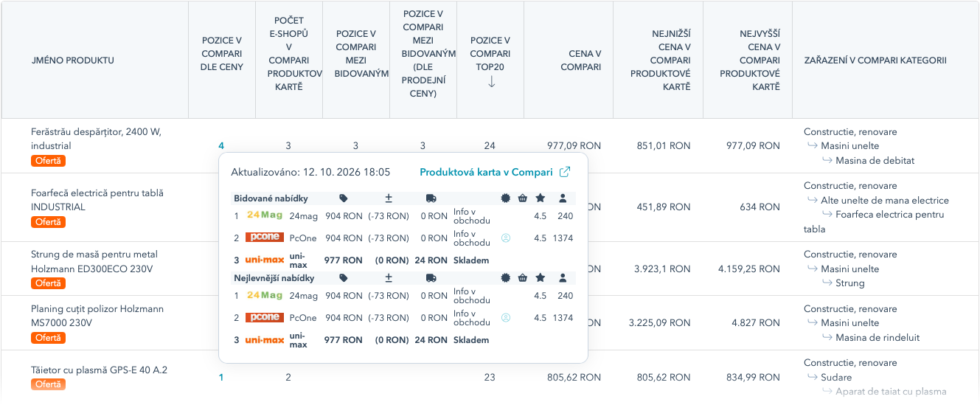Select product Tăietor cu plasmă GPS-E 40 A.2
This screenshot has width=980, height=405.
click(99, 370)
